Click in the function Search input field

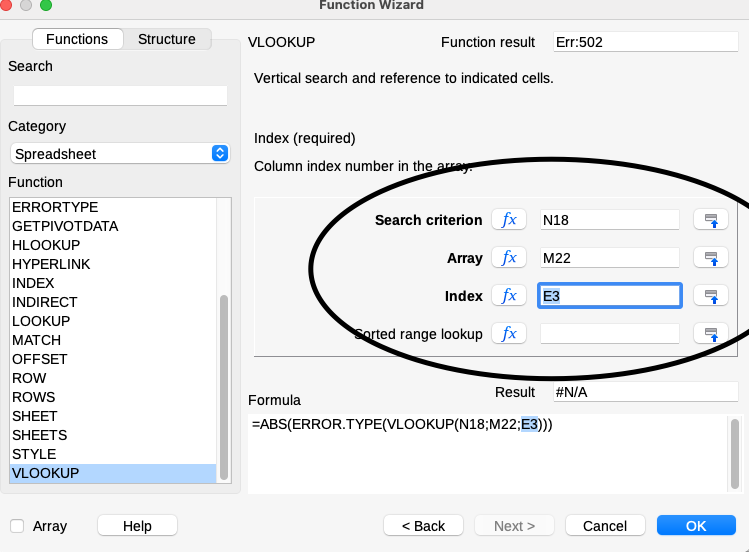click(x=120, y=96)
